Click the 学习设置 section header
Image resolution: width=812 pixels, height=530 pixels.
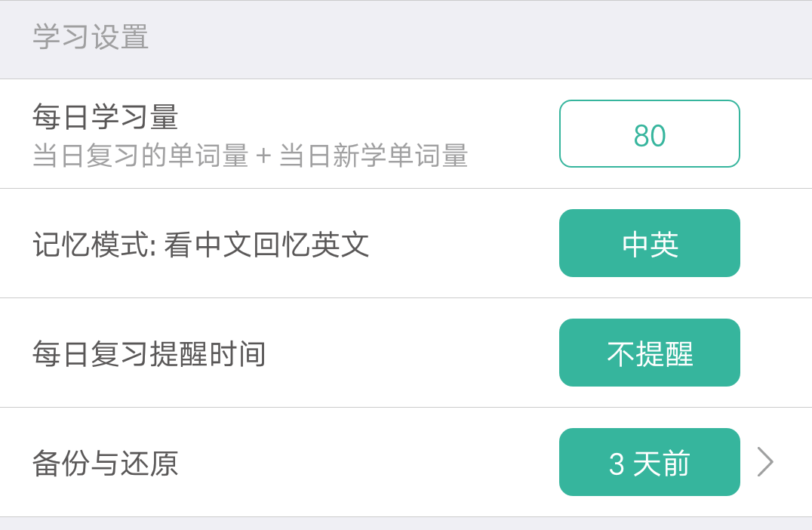tap(91, 37)
